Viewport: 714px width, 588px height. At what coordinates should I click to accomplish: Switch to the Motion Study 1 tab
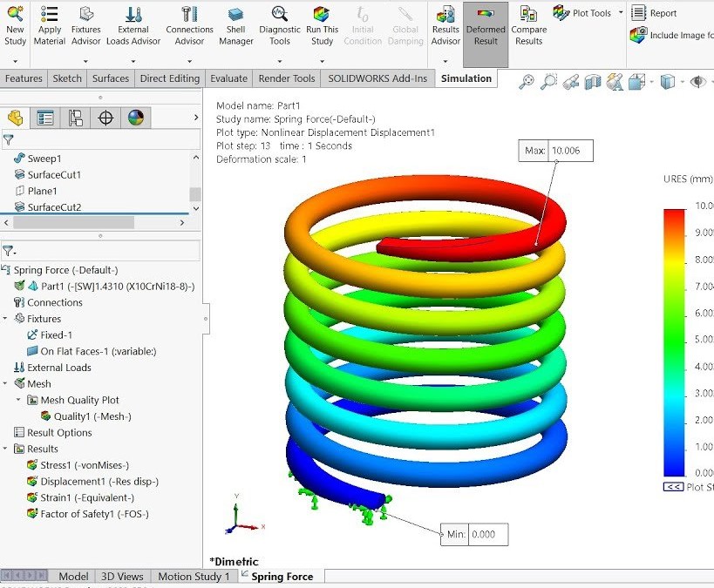tap(194, 577)
